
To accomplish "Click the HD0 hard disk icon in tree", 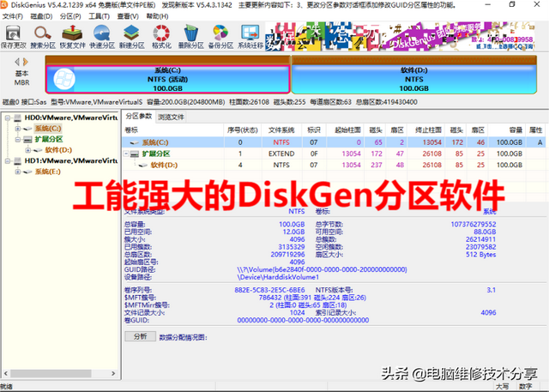I will tap(17, 118).
